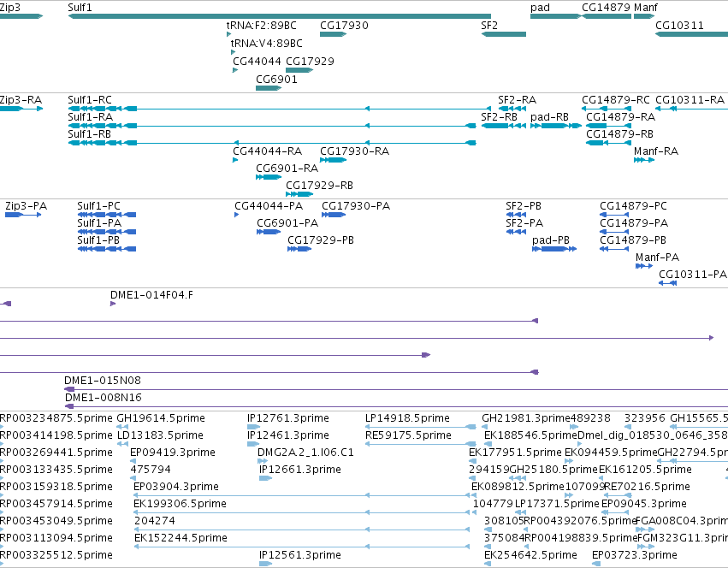The width and height of the screenshot is (728, 568).
Task: Select the Sulf1-PA protein label
Action: tap(99, 223)
